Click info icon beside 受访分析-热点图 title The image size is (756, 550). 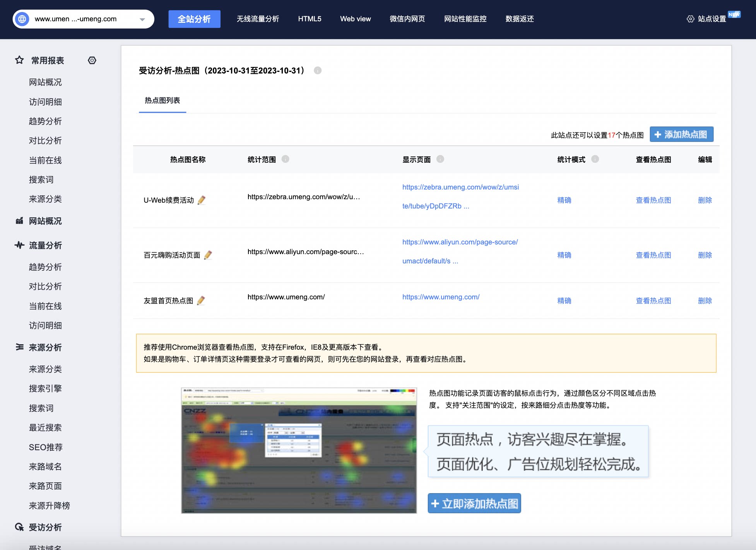(x=318, y=70)
